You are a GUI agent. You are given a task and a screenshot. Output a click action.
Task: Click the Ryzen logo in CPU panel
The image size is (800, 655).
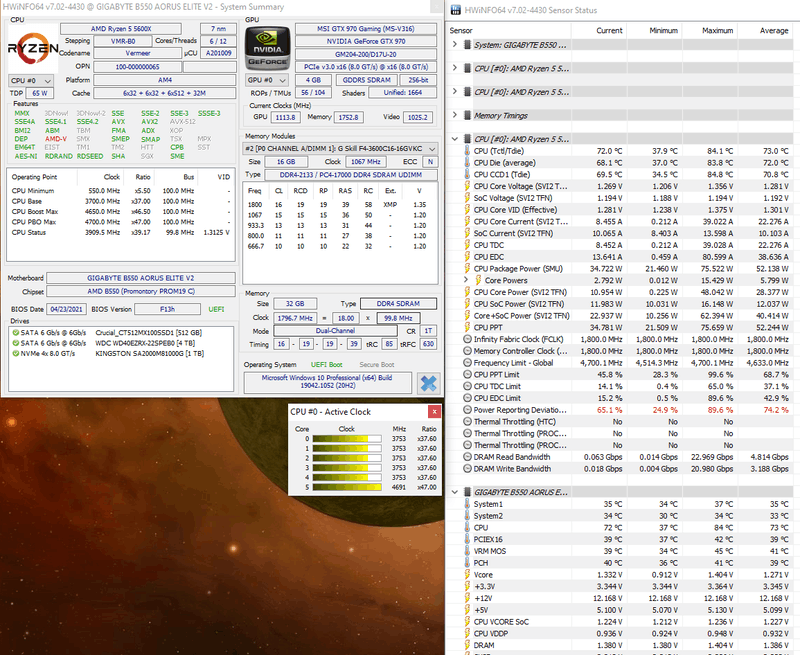pyautogui.click(x=33, y=48)
